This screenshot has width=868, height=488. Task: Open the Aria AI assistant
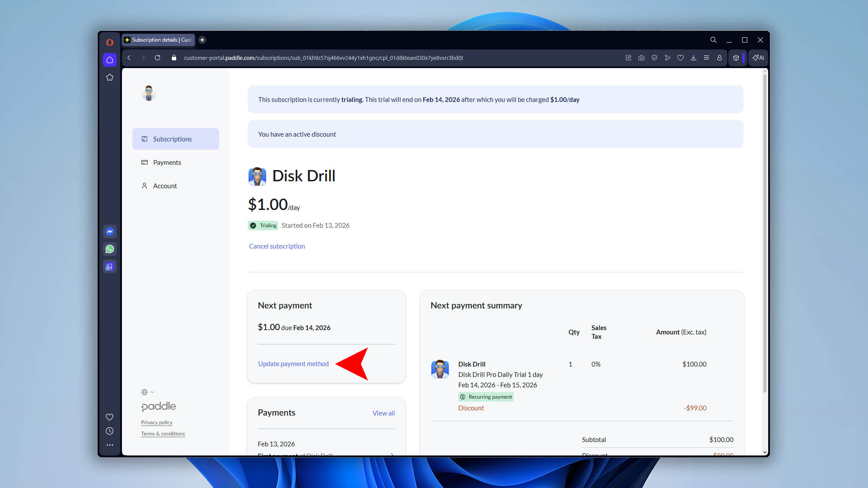coord(758,58)
